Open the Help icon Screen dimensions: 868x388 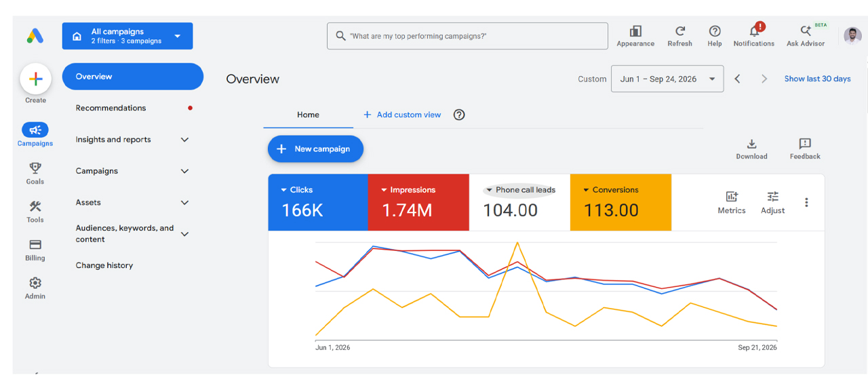pyautogui.click(x=715, y=31)
